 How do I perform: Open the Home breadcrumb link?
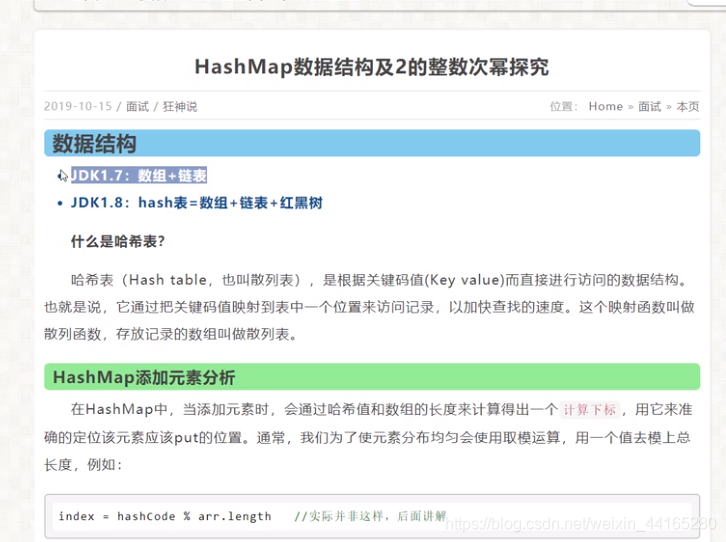[x=606, y=106]
